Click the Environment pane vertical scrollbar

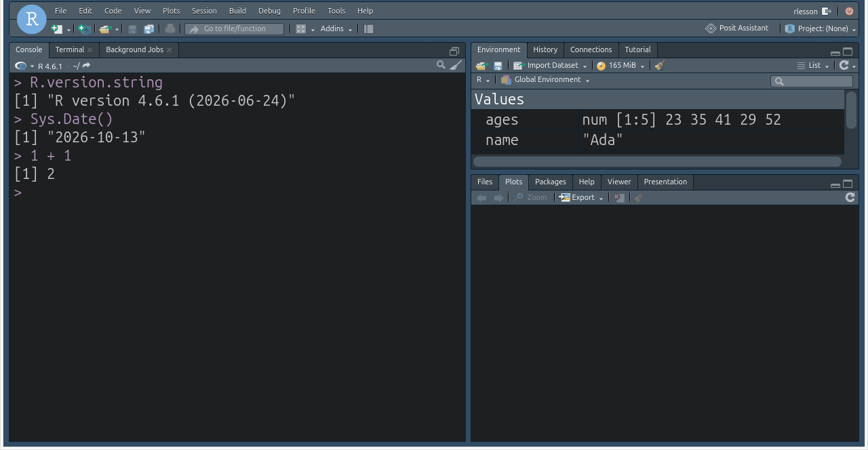(851, 110)
